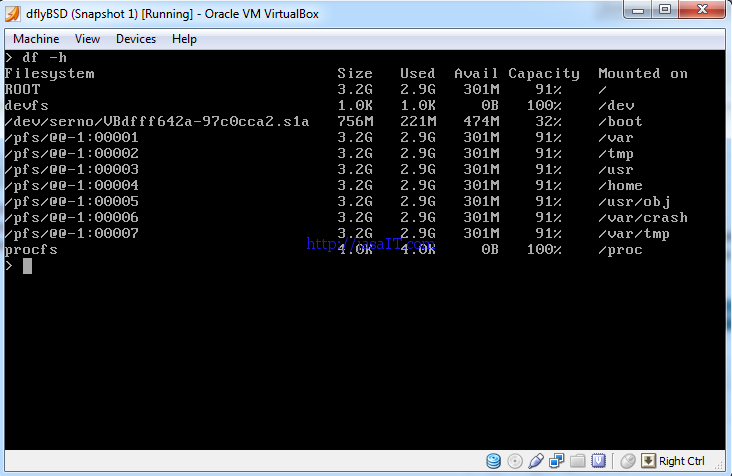This screenshot has width=732, height=476.
Task: Click /dev/serno/VBdfff642a-97c0cca2.s1a entry
Action: coord(157,121)
